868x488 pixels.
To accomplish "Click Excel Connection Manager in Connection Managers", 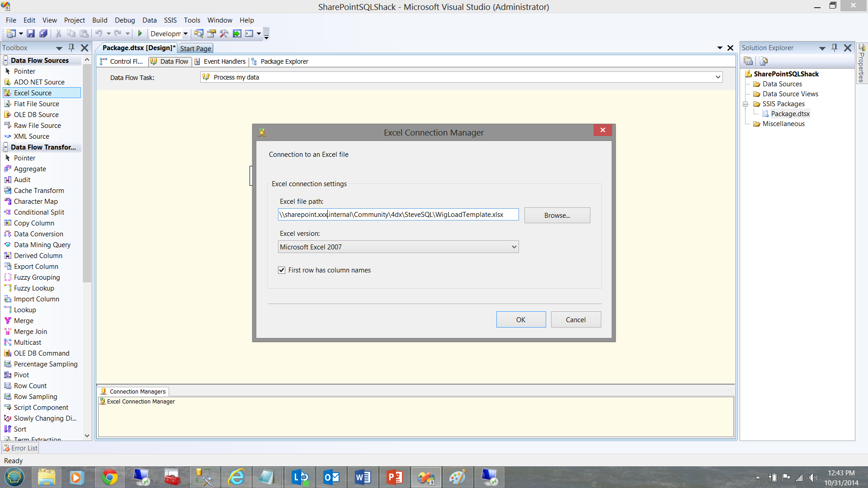I will [141, 402].
